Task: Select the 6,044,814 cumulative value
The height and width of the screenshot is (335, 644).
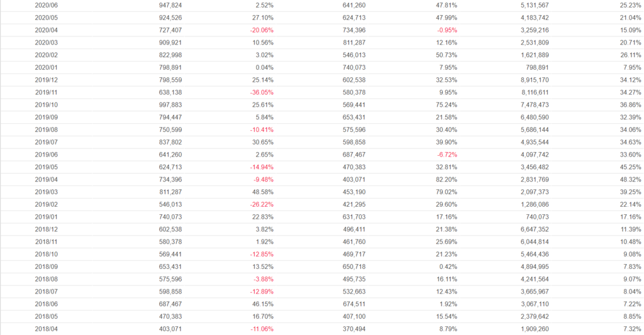Action: [x=535, y=241]
